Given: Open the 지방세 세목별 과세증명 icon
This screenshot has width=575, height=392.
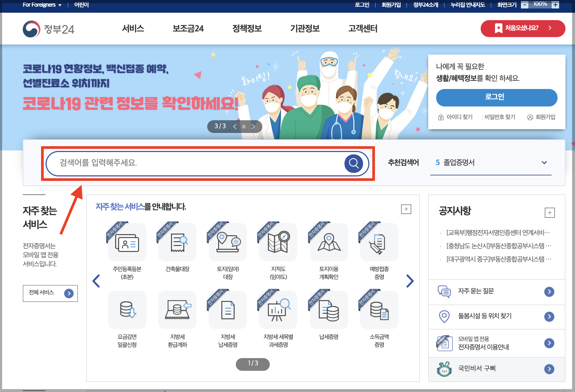Looking at the screenshot, I should (x=278, y=310).
